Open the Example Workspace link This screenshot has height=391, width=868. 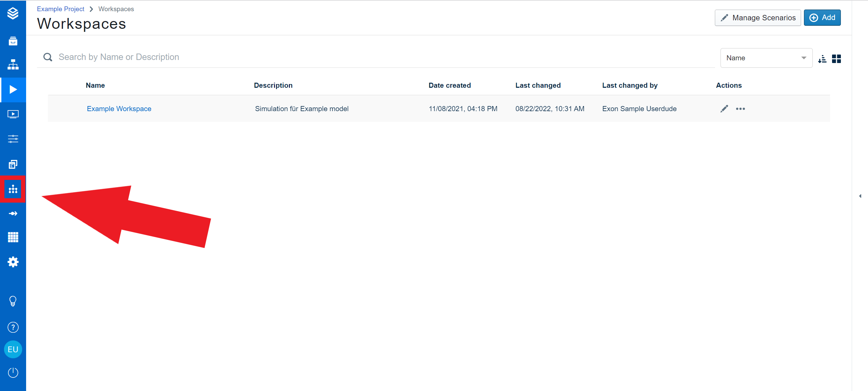click(119, 109)
